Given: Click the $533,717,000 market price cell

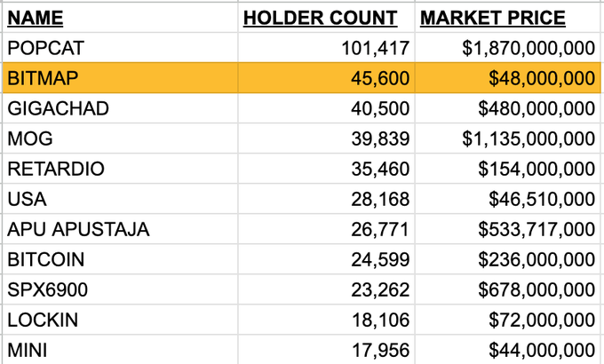Looking at the screenshot, I should [536, 229].
